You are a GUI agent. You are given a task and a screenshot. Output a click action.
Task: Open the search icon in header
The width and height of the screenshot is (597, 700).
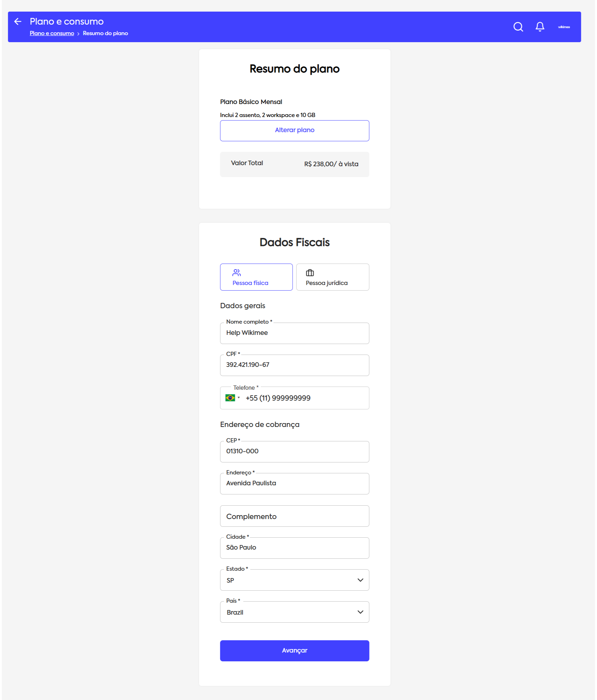click(518, 27)
